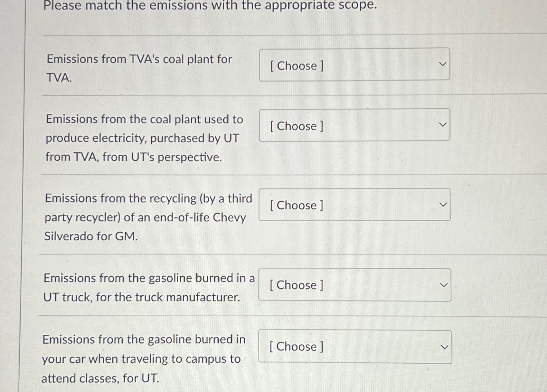Click the TVA coal plant question text
Image resolution: width=547 pixels, height=392 pixels.
[138, 68]
